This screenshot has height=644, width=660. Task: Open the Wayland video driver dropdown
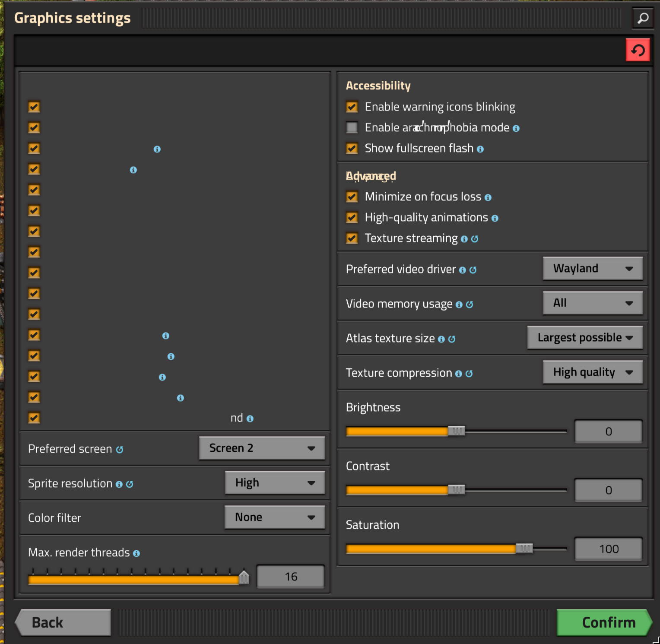point(593,268)
